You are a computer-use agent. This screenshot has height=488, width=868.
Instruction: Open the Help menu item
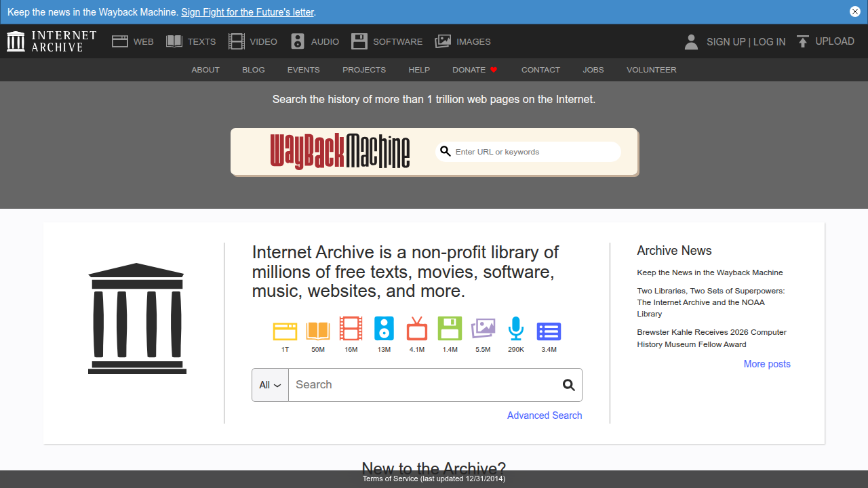pyautogui.click(x=419, y=70)
